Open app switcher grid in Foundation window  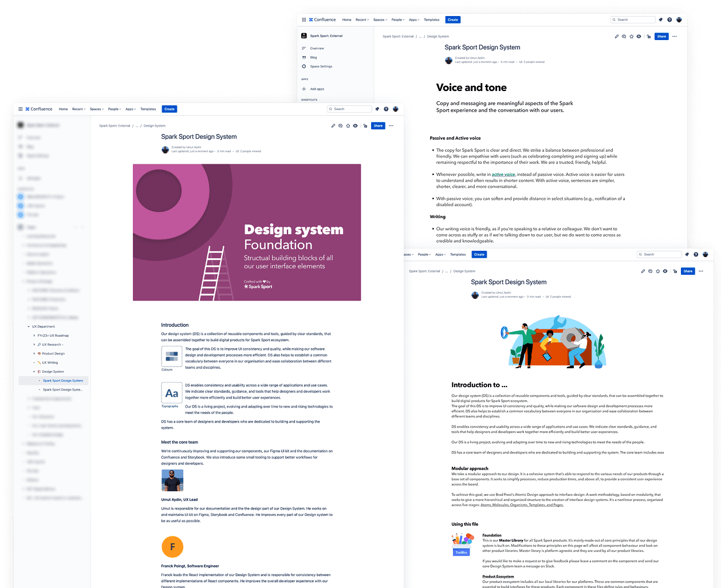point(20,109)
